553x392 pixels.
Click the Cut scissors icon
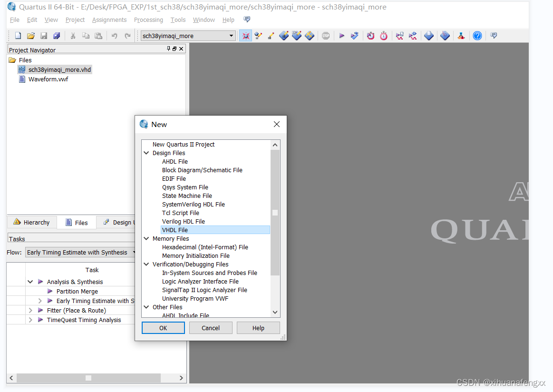tap(73, 36)
